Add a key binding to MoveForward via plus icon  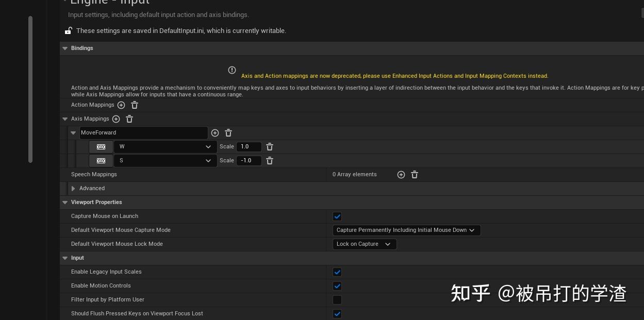click(215, 133)
